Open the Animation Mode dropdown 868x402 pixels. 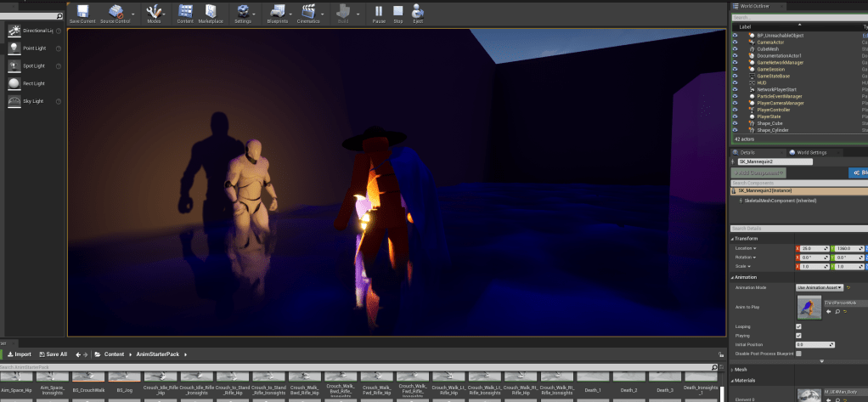click(819, 287)
